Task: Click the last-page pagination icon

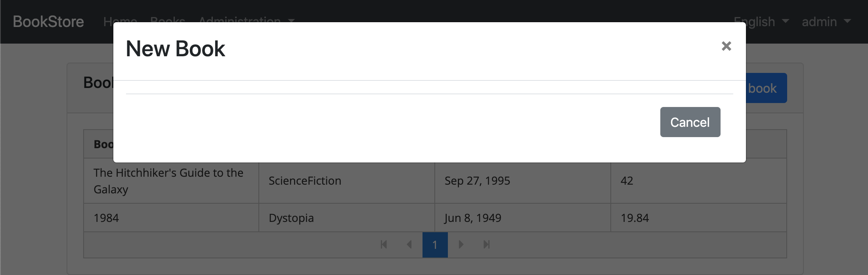Action: pyautogui.click(x=486, y=244)
